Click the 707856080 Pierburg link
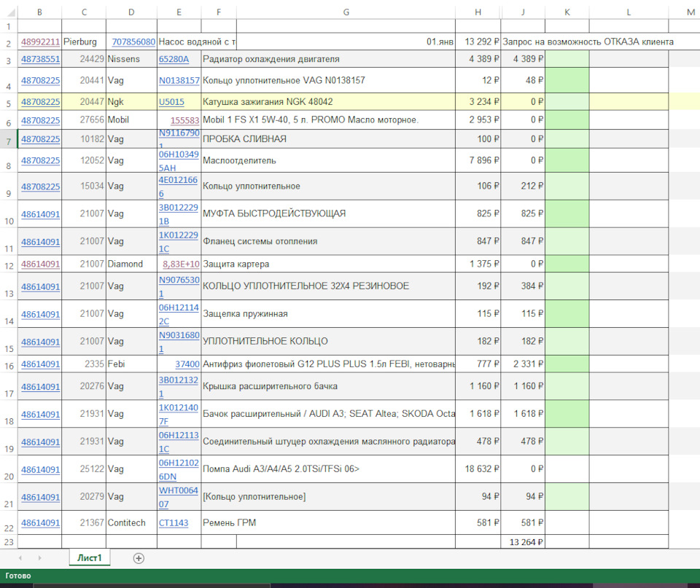 coord(133,42)
